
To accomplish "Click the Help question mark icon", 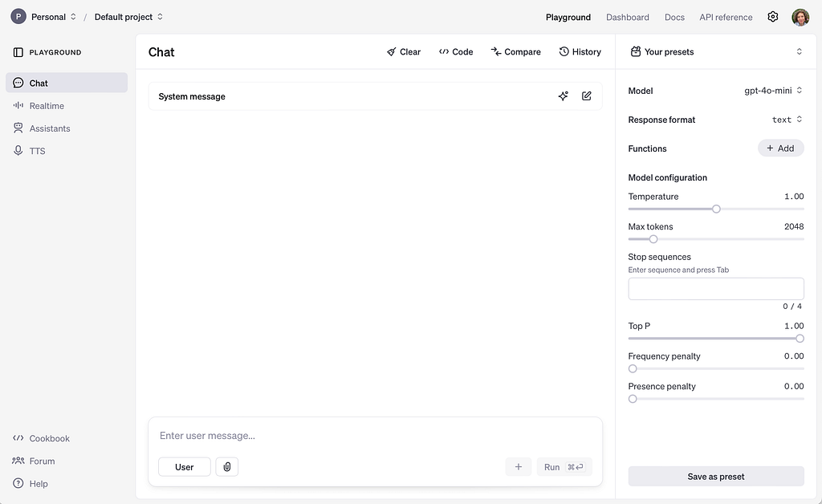I will (18, 483).
